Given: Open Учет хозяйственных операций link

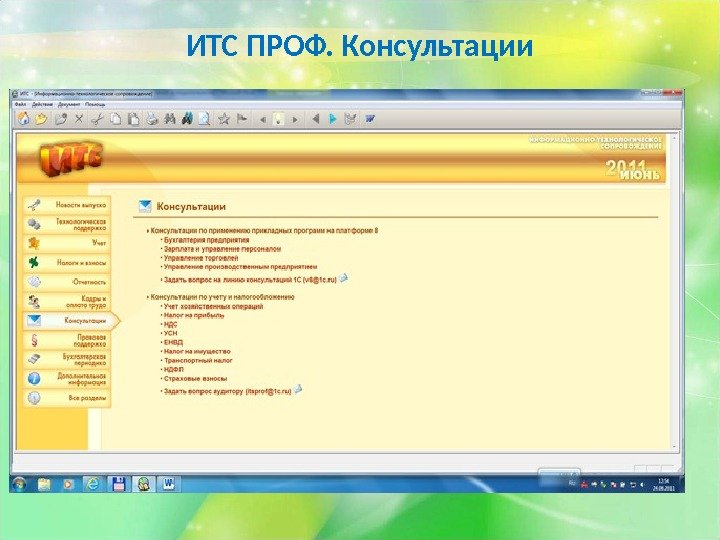Looking at the screenshot, I should [214, 306].
